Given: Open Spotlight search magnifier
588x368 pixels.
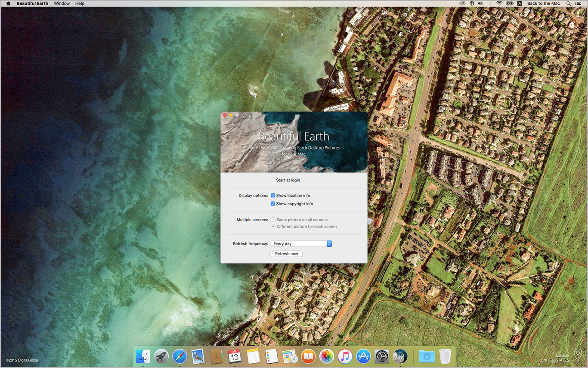Looking at the screenshot, I should coord(569,3).
